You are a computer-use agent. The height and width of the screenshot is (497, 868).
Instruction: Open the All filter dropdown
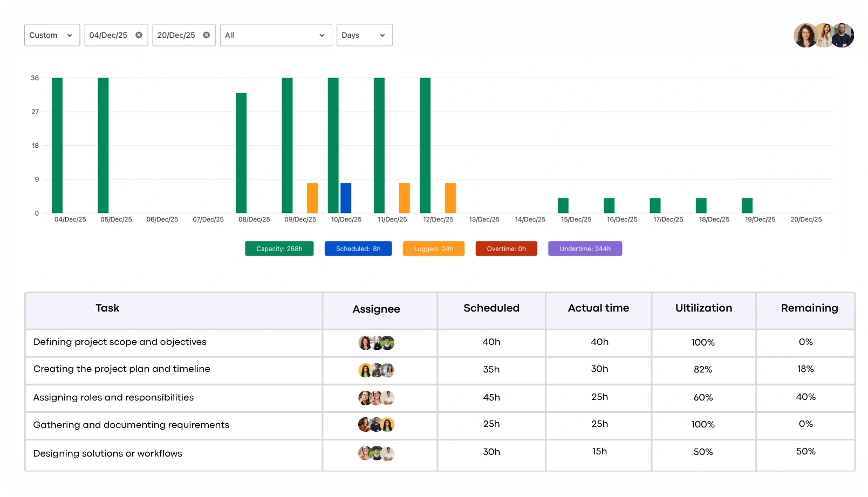click(x=276, y=35)
